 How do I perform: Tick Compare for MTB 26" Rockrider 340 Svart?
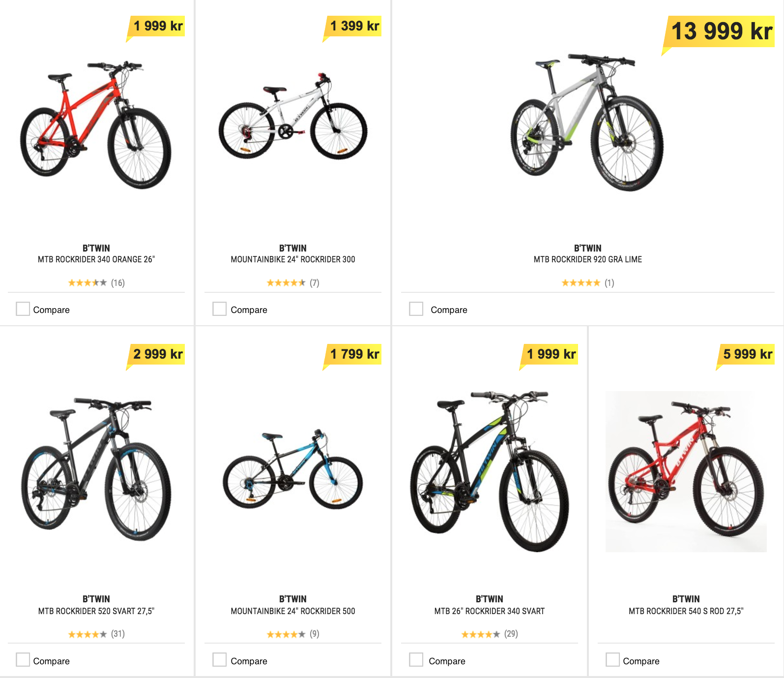(x=416, y=660)
